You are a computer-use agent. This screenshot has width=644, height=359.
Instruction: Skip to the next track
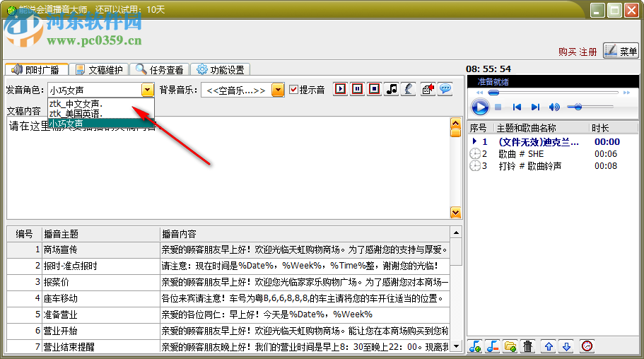tap(535, 107)
